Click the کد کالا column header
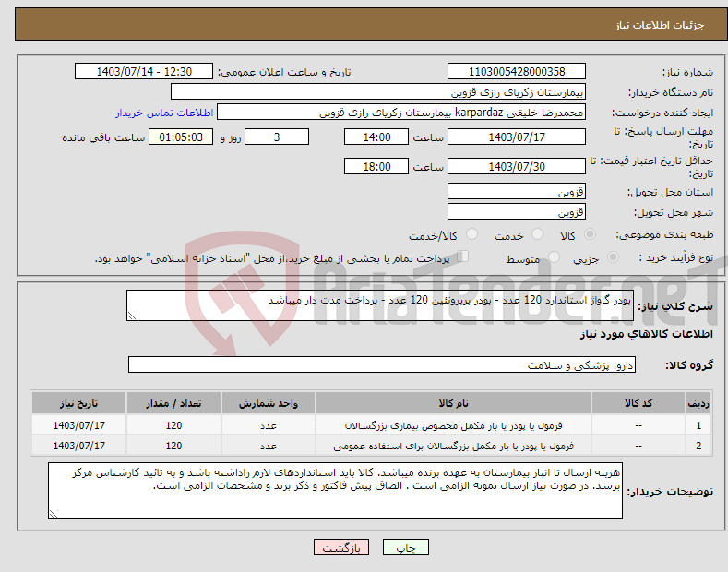This screenshot has height=572, width=728. [x=638, y=403]
